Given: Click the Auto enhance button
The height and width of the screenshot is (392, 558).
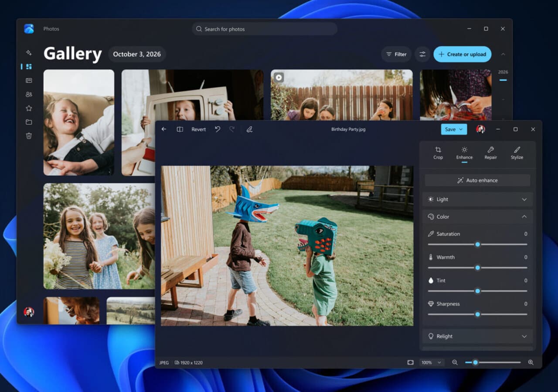Looking at the screenshot, I should (477, 180).
